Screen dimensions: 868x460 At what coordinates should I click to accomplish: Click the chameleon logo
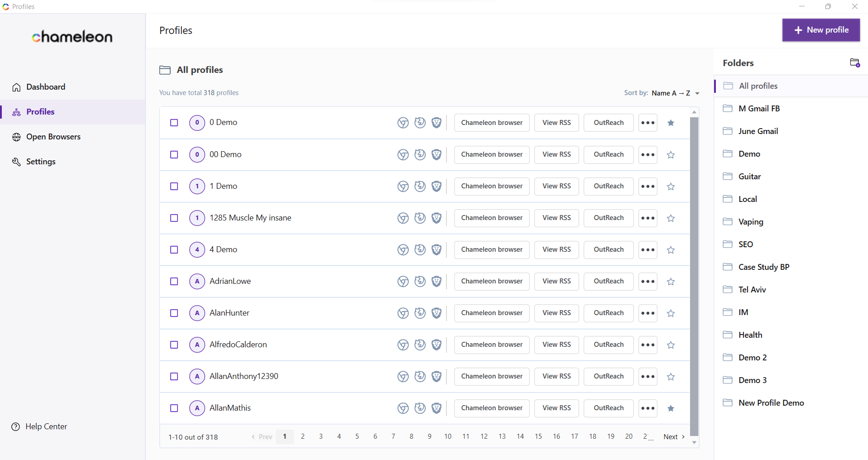72,37
